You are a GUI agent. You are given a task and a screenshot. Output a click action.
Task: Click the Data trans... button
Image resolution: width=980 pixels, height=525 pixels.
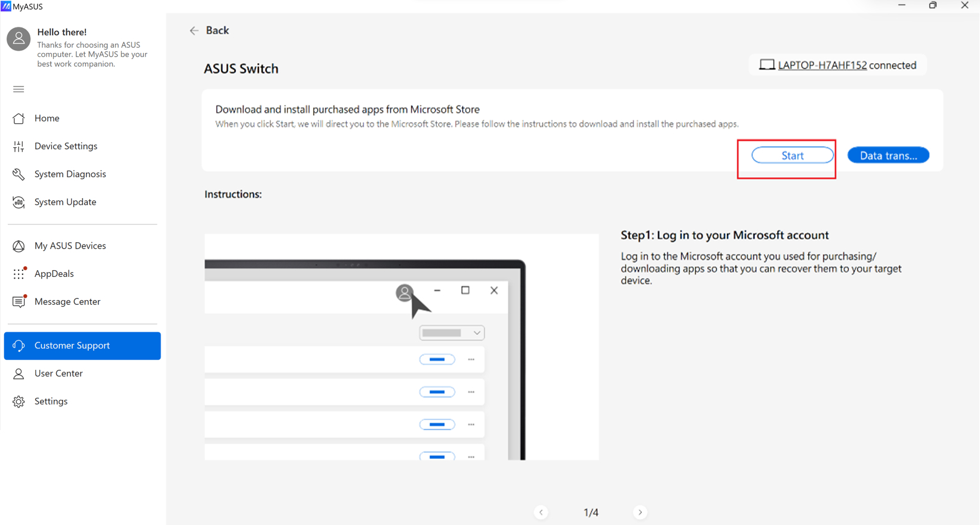coord(888,156)
